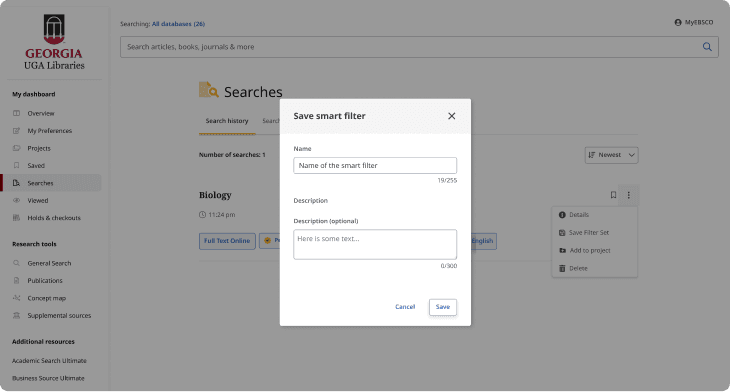Click the Publications document icon
The height and width of the screenshot is (392, 730).
point(16,280)
